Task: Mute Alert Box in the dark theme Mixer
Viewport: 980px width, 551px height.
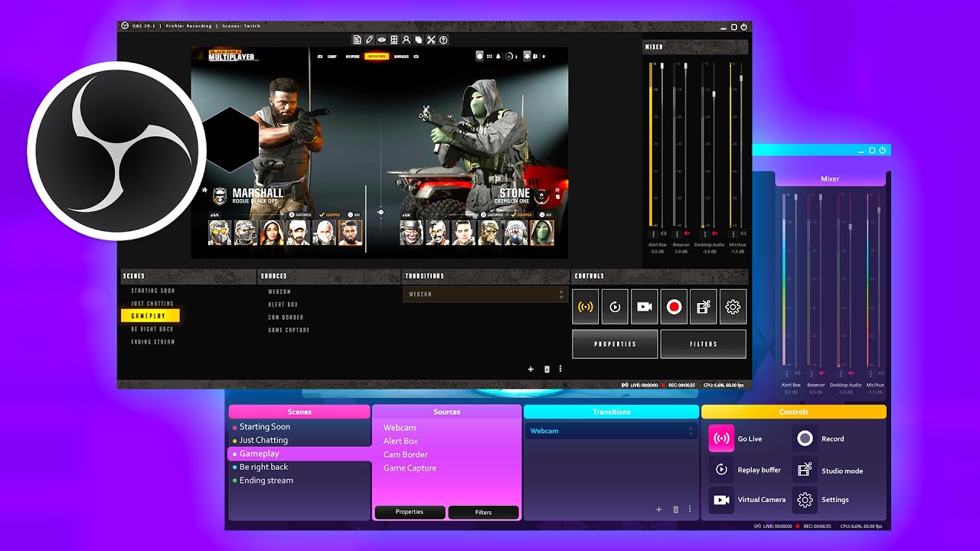Action: (663, 233)
